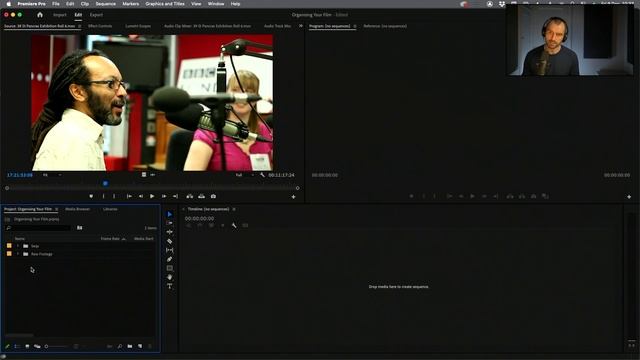Step back one frame in Source monitor

coord(141,196)
